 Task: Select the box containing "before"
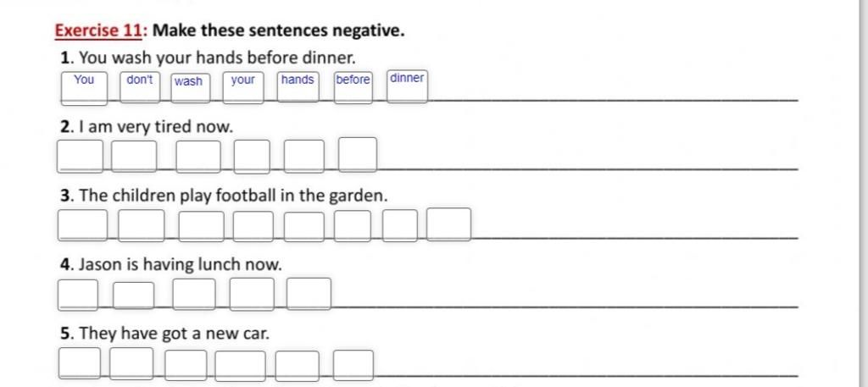click(x=353, y=87)
